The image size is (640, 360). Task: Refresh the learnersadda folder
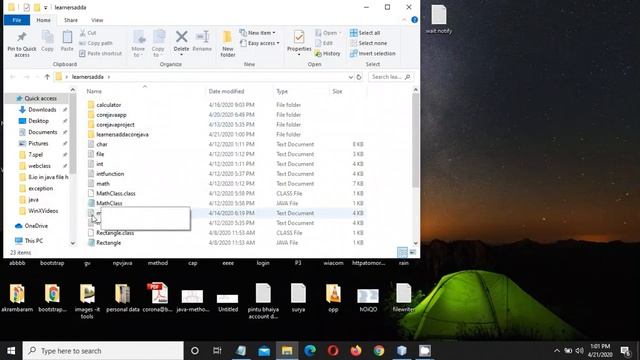click(x=359, y=77)
